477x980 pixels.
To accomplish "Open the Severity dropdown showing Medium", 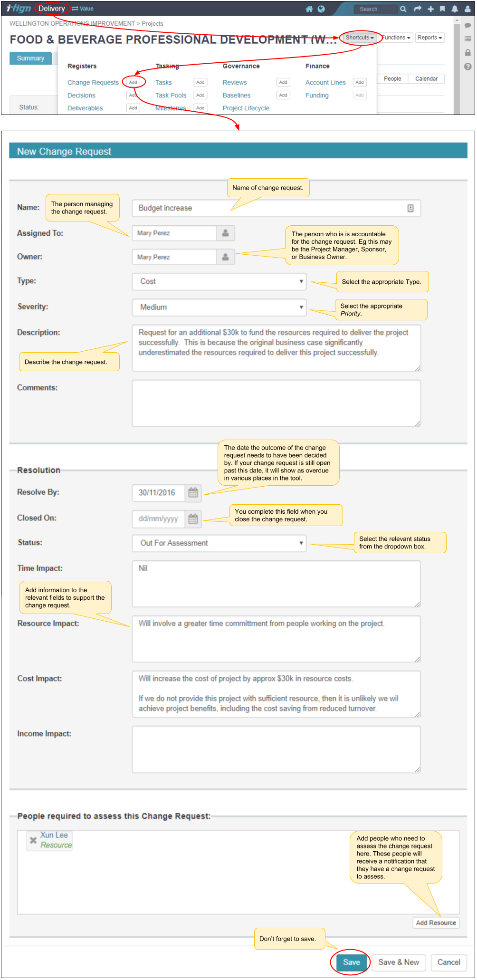I will pos(219,307).
